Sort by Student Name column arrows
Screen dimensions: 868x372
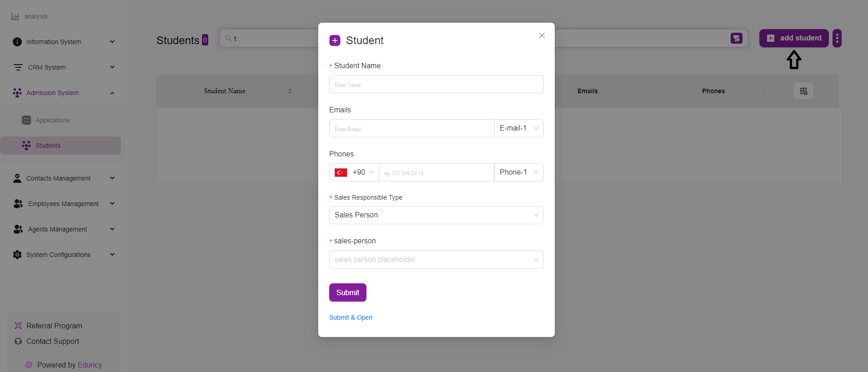pos(290,91)
